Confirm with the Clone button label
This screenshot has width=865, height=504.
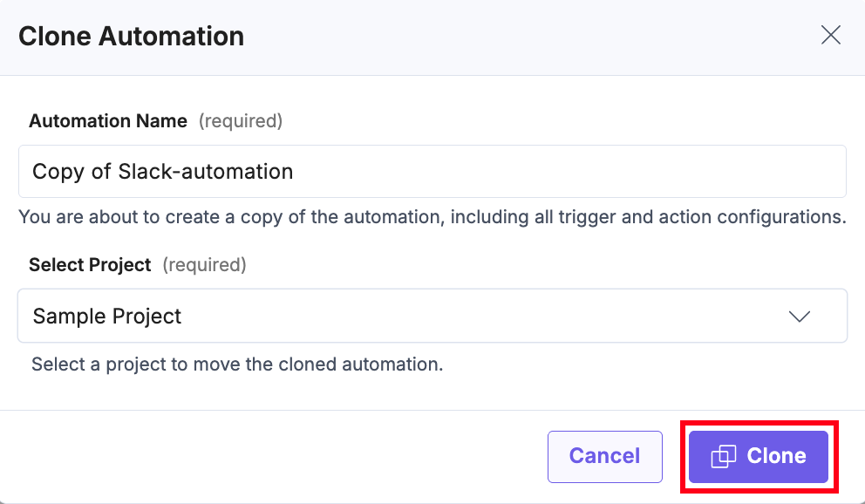[x=776, y=456]
